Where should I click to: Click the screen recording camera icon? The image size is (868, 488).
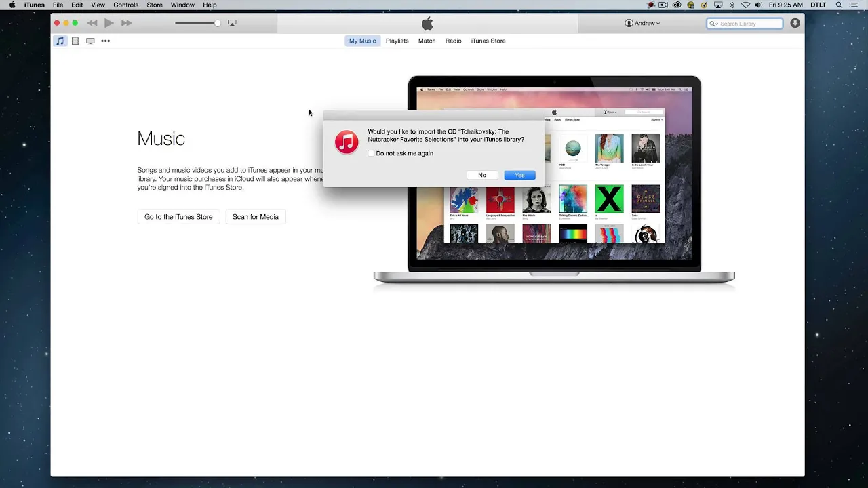(663, 5)
